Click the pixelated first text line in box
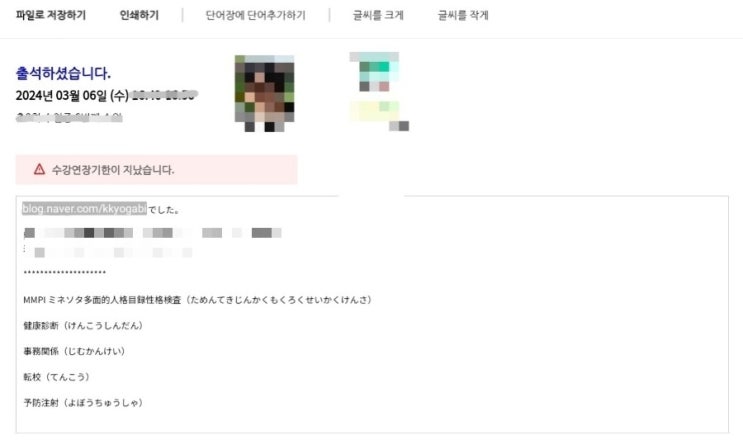The image size is (743, 440). click(153, 233)
